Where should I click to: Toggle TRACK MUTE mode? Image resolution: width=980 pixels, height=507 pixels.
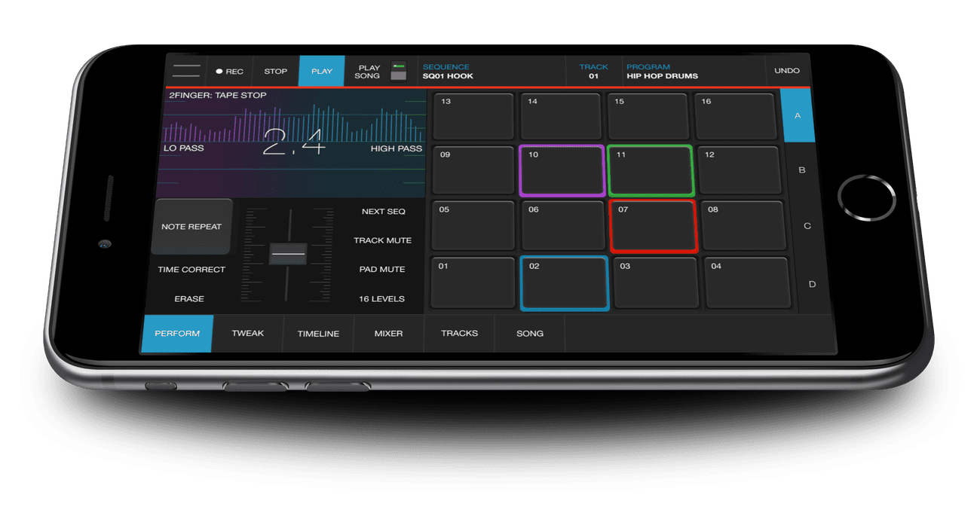point(382,240)
